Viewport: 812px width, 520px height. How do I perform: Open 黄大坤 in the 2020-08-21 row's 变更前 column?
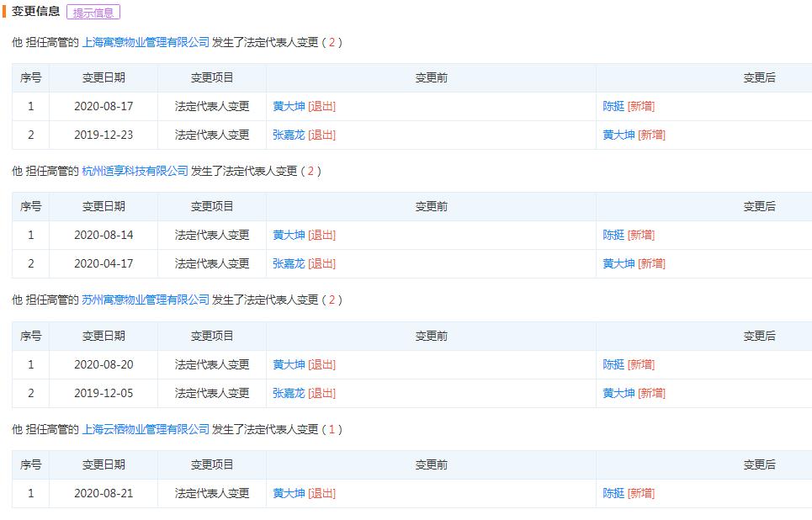pos(289,493)
